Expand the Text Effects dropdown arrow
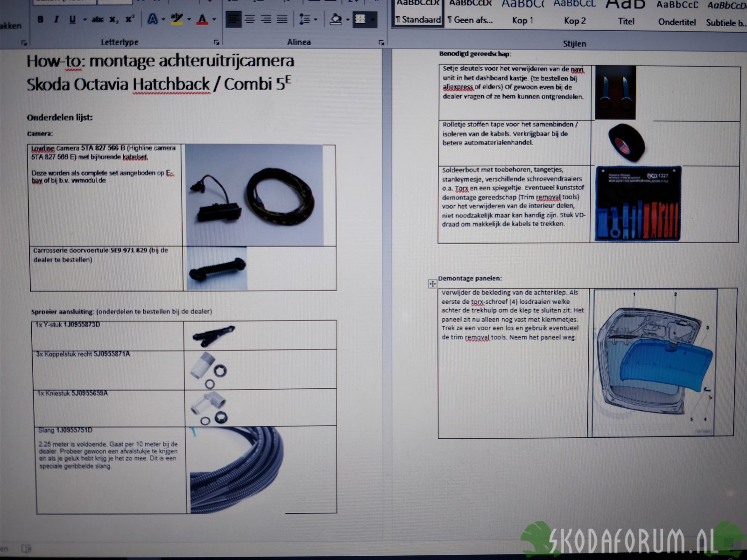This screenshot has width=747, height=560. pyautogui.click(x=163, y=20)
